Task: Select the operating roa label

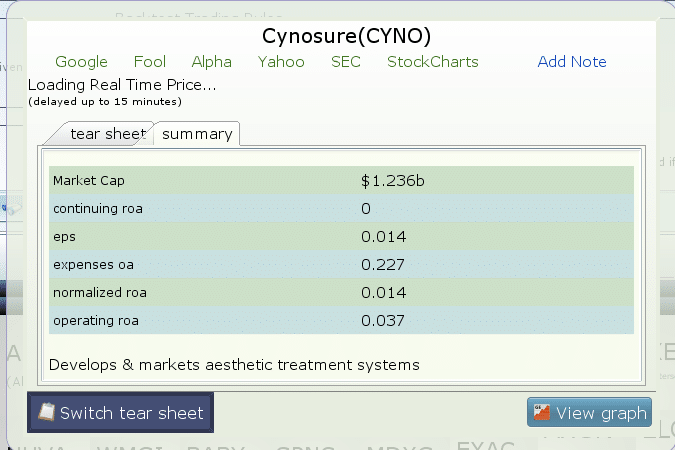Action: (96, 321)
